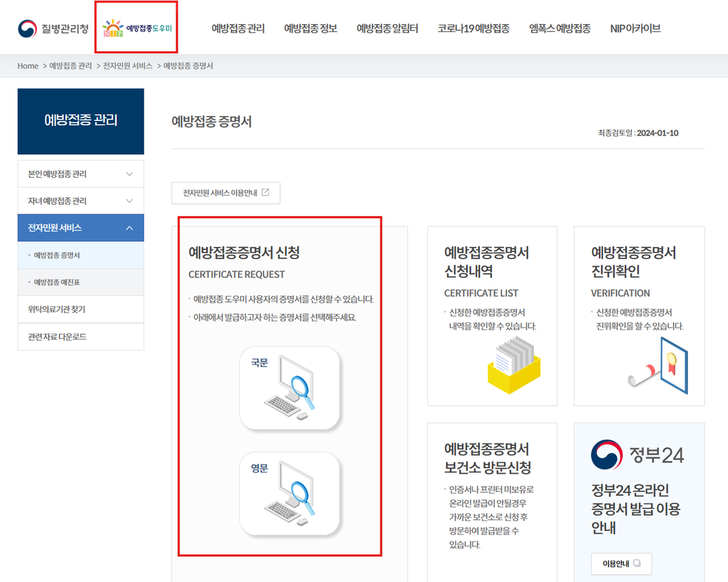Click 예방접종 관리 breadcrumb link
Image resolution: width=728 pixels, height=582 pixels.
click(70, 66)
